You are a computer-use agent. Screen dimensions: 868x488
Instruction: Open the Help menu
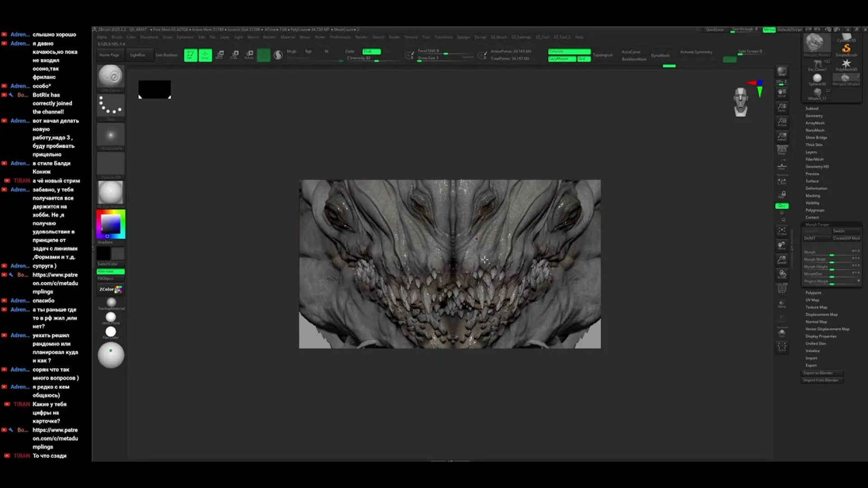[579, 37]
